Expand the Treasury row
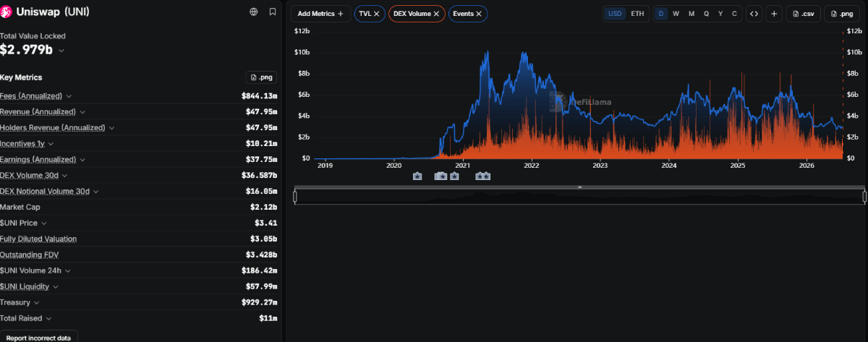This screenshot has height=342, width=868. (x=36, y=303)
